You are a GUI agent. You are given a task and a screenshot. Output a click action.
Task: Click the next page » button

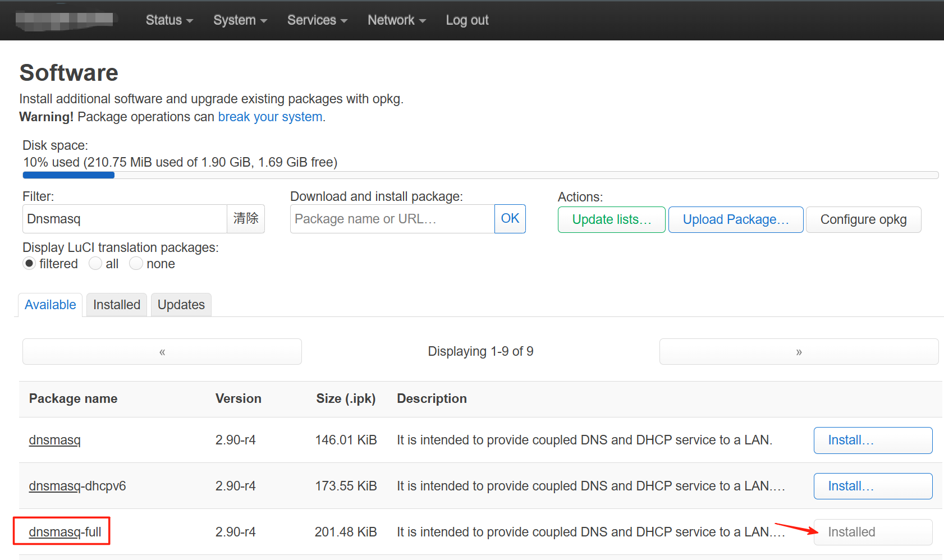[798, 352]
